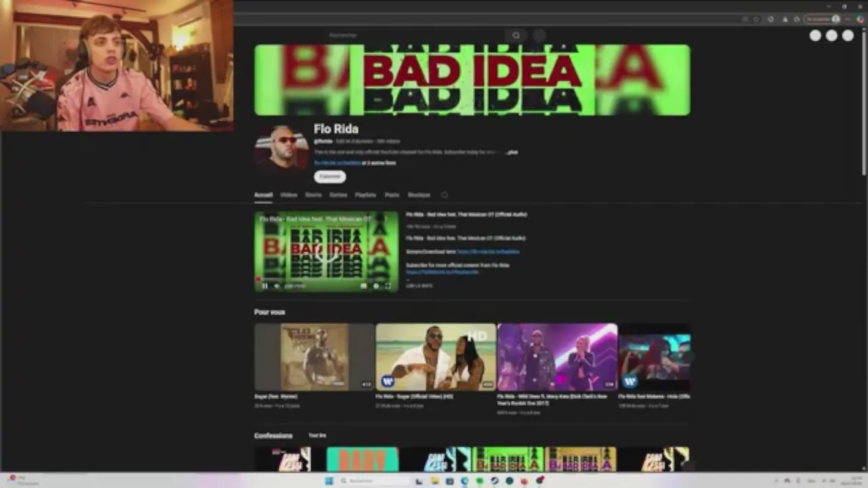Open the Shorts channel tab
The width and height of the screenshot is (868, 488).
(x=313, y=195)
